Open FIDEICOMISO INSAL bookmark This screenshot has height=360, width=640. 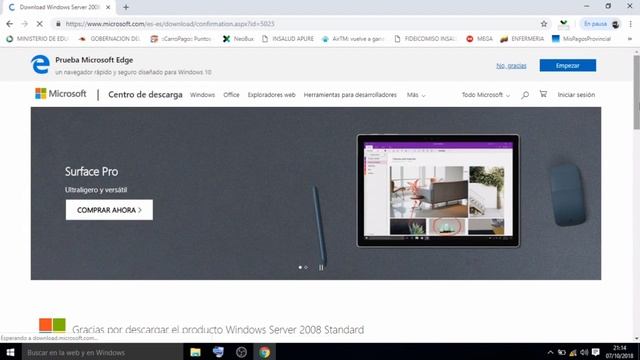(425, 39)
